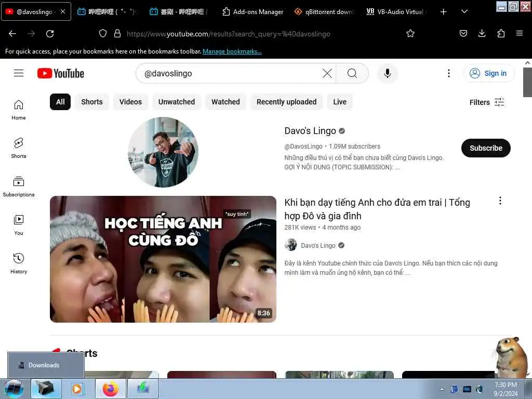Switch to the Add-ons Manager tab
Image resolution: width=532 pixels, height=399 pixels.
252,12
